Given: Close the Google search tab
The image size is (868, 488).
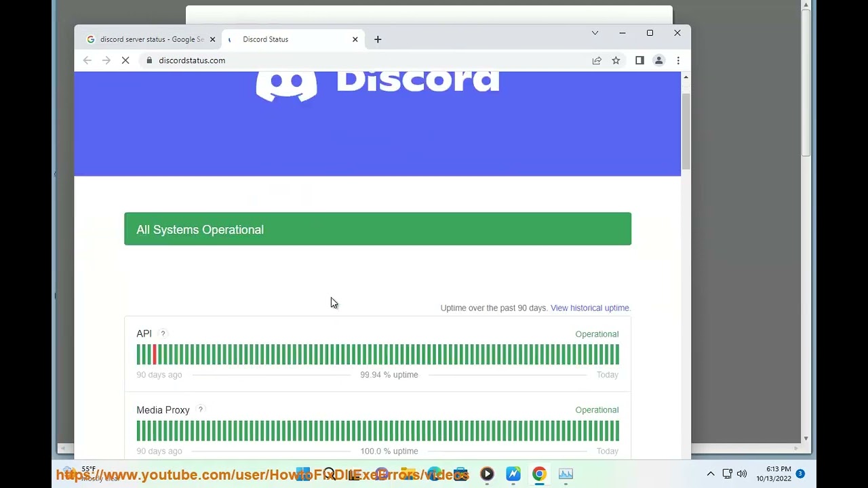Looking at the screenshot, I should click(x=212, y=39).
